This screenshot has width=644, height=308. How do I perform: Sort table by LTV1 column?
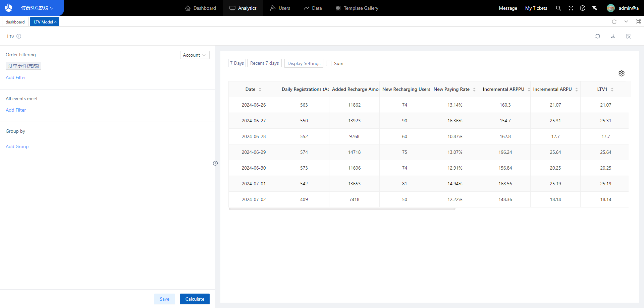(x=612, y=89)
